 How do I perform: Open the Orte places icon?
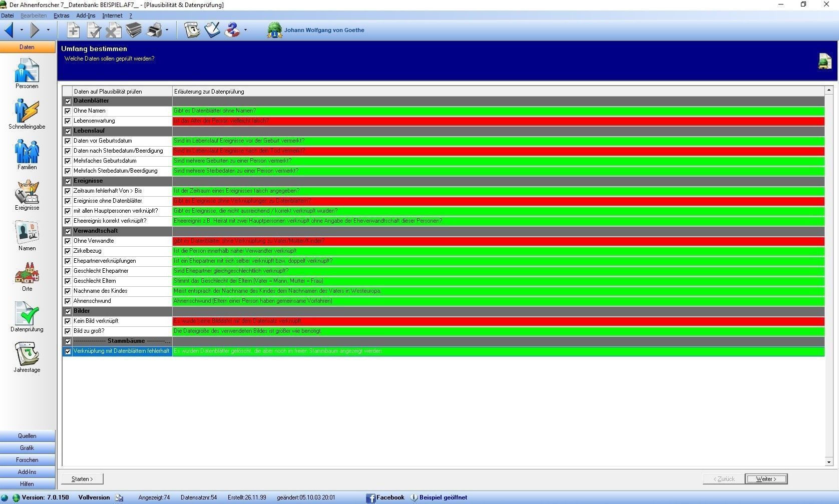click(27, 273)
